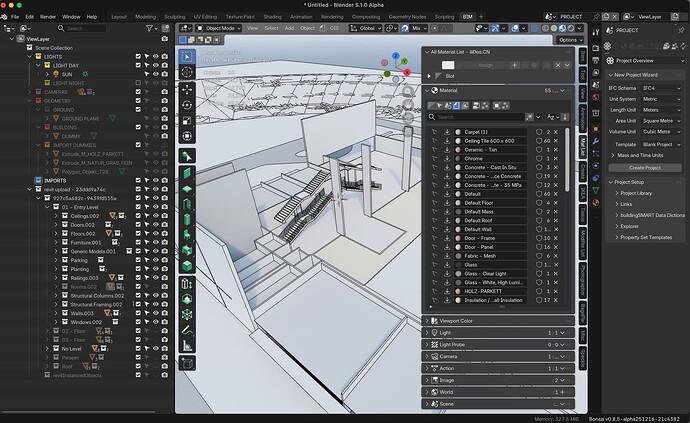The image size is (690, 423).
Task: Open the Options dropdown in viewport
Action: pyautogui.click(x=570, y=40)
